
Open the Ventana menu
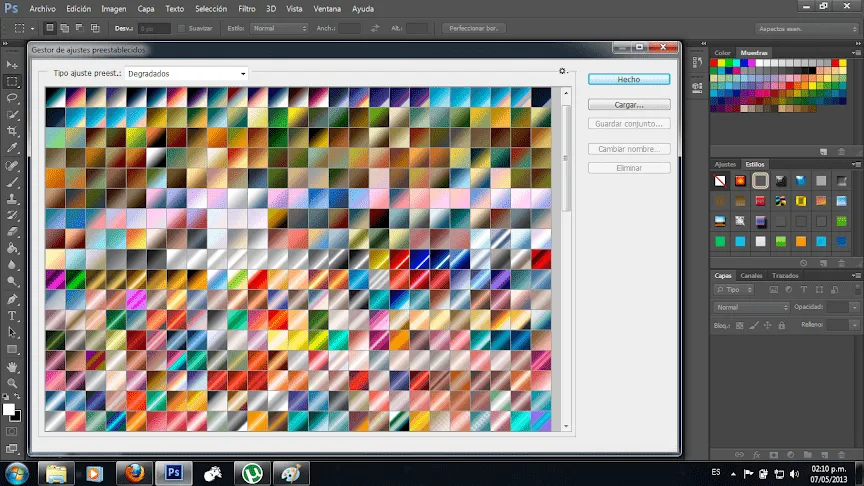coord(327,9)
